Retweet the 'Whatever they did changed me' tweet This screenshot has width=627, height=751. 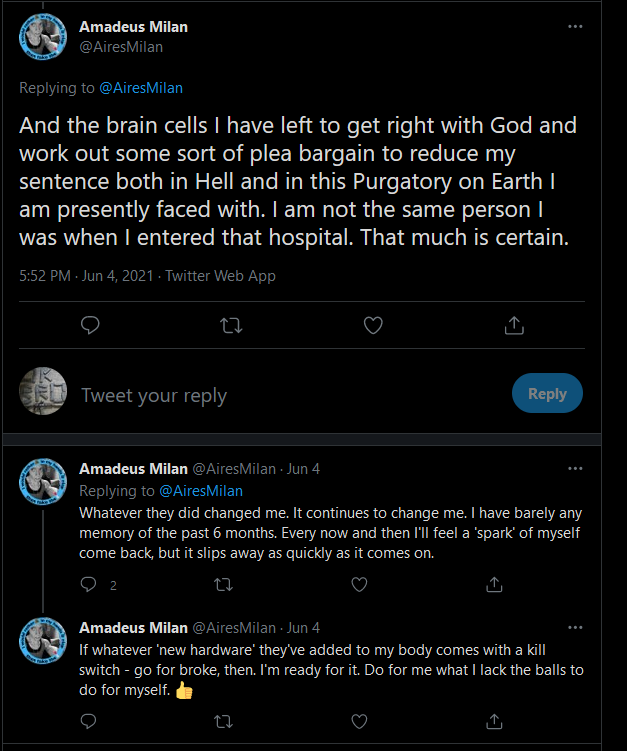coord(223,584)
